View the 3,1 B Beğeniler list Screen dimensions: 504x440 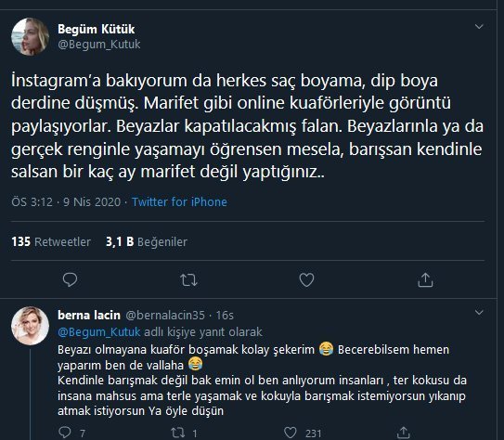tap(147, 241)
